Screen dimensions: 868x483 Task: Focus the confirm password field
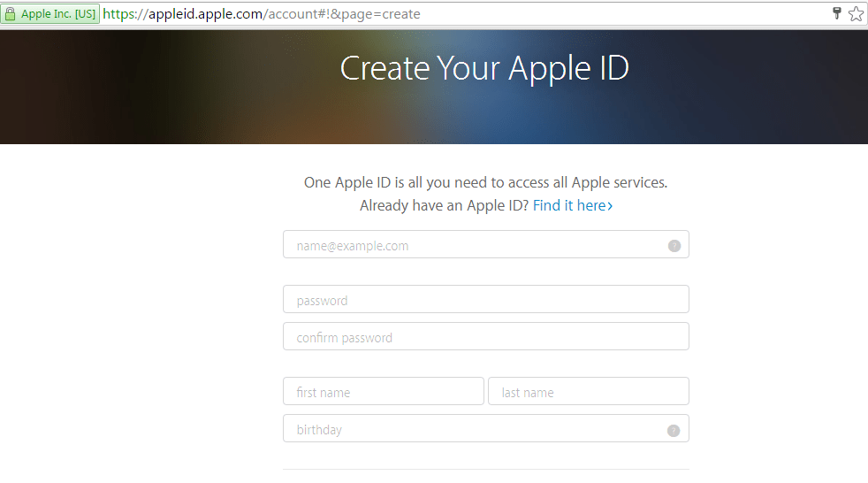click(x=486, y=336)
